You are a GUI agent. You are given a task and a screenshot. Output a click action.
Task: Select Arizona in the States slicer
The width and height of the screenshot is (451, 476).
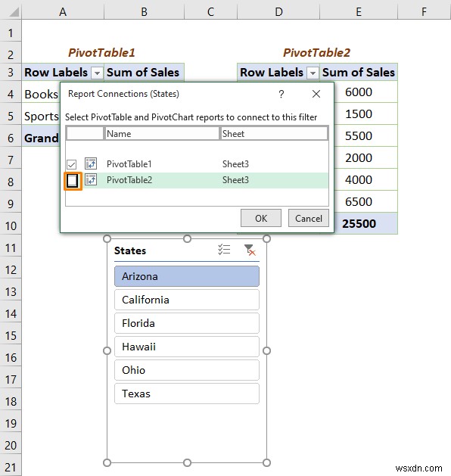(x=187, y=276)
